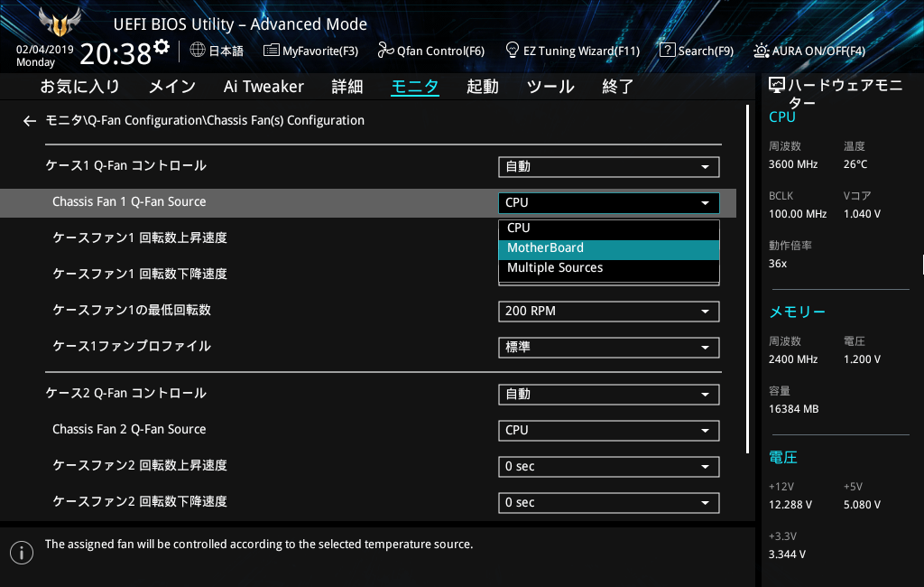The width and height of the screenshot is (924, 587).
Task: Click the +3.3V reading 3.344 V
Action: tap(787, 554)
